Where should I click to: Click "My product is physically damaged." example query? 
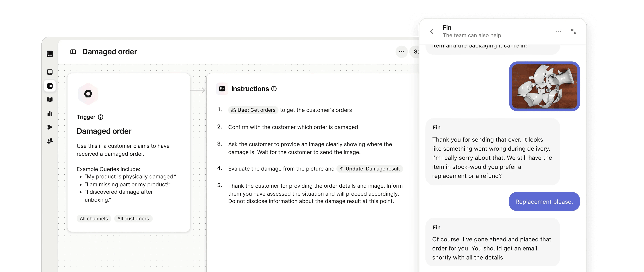130,177
